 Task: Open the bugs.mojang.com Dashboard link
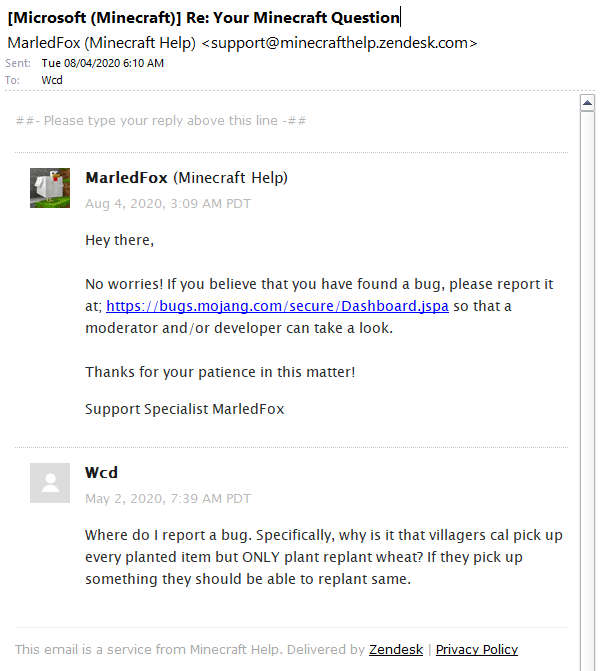tap(277, 306)
